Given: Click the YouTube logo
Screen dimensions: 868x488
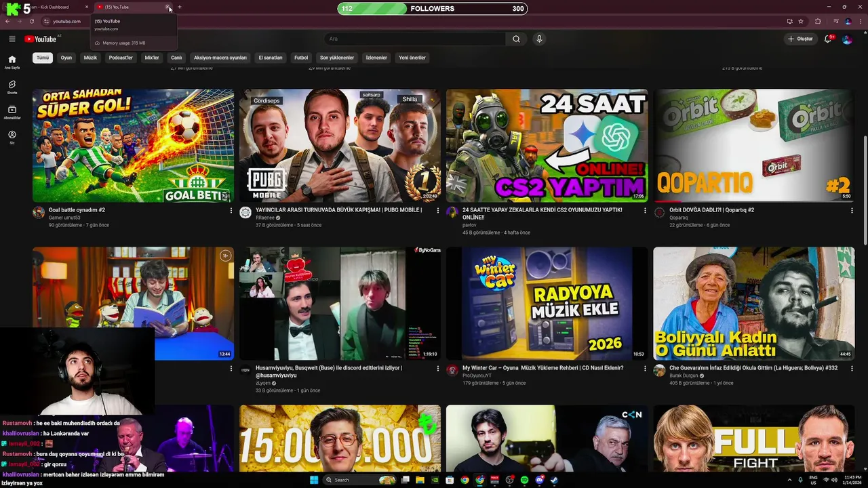Looking at the screenshot, I should (x=41, y=39).
